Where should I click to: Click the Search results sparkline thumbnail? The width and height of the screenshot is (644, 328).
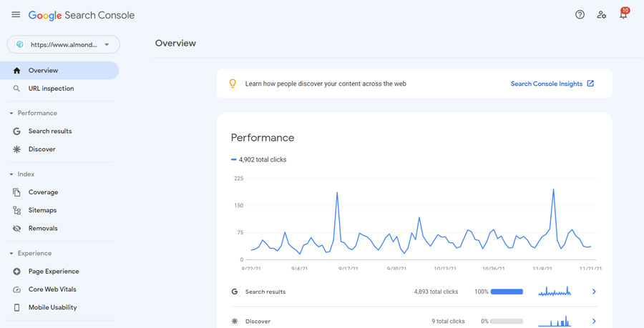(555, 291)
